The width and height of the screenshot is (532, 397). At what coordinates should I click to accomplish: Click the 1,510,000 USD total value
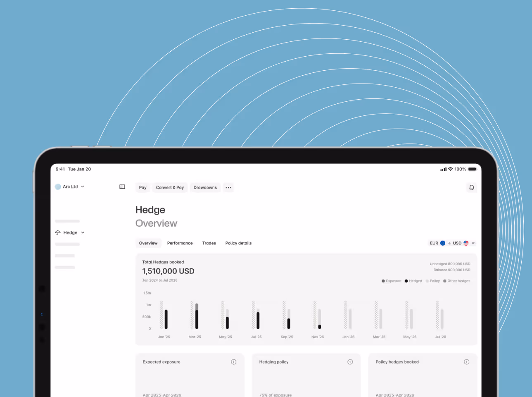168,271
